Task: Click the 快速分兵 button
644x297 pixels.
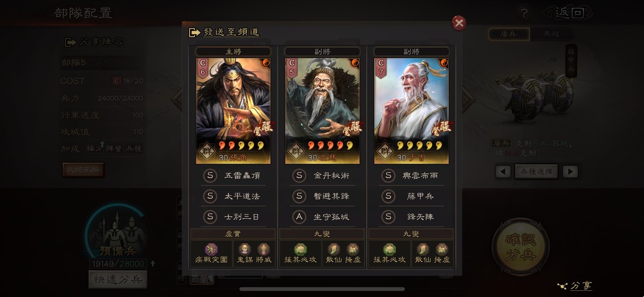Action: click(x=118, y=280)
